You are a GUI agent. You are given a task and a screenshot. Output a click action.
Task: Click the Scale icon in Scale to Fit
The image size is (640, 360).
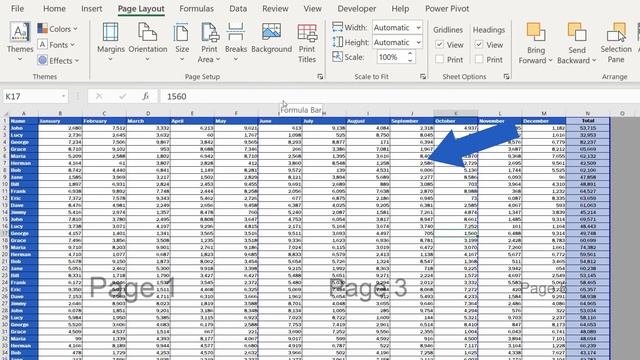(338, 57)
